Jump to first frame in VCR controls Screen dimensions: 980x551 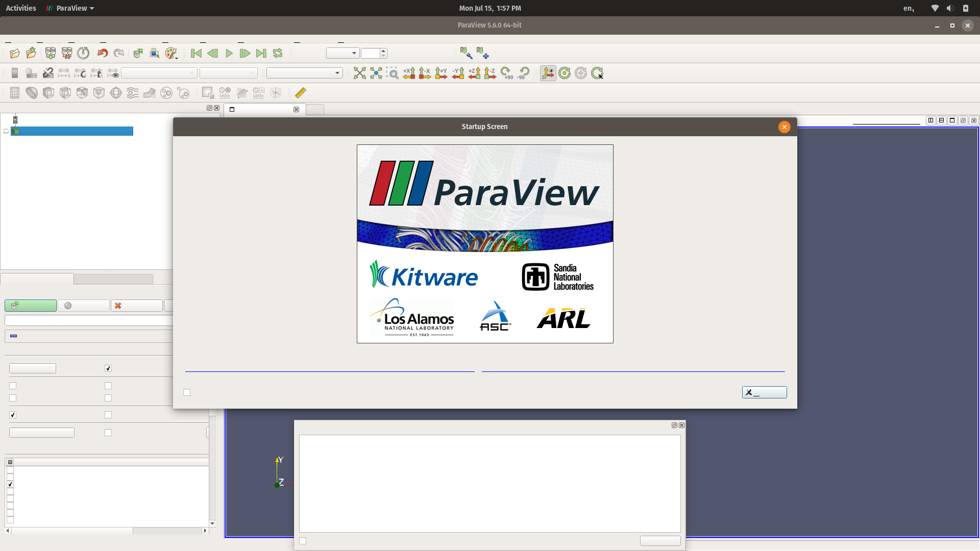tap(196, 53)
